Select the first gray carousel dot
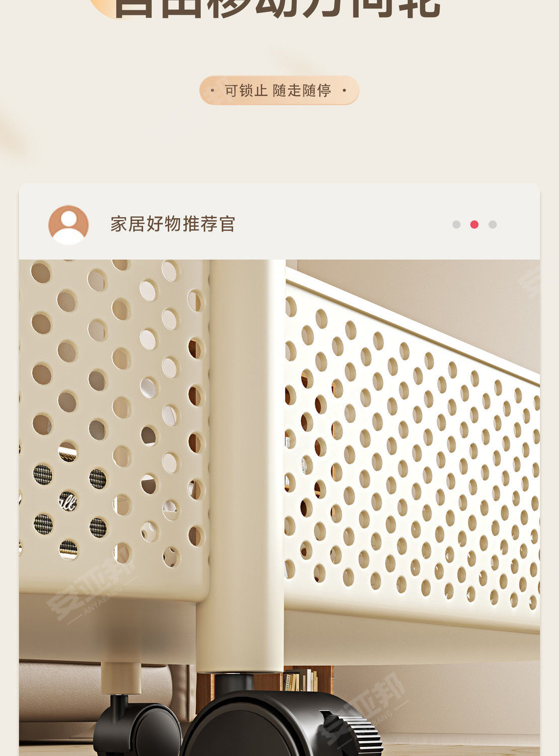The width and height of the screenshot is (559, 756). (456, 224)
